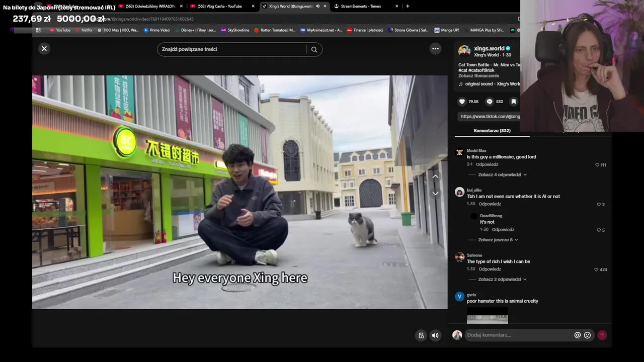
Task: Open comments via the speech bubble icon
Action: (489, 102)
